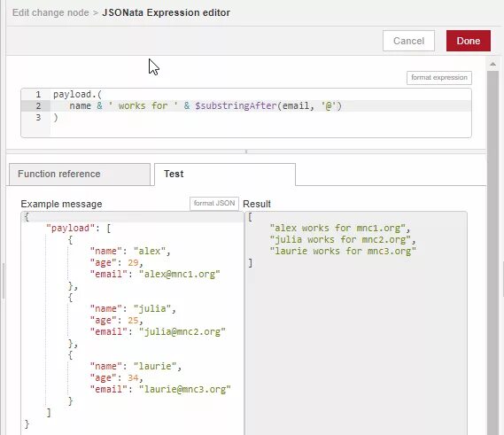Click the Result label

click(257, 204)
